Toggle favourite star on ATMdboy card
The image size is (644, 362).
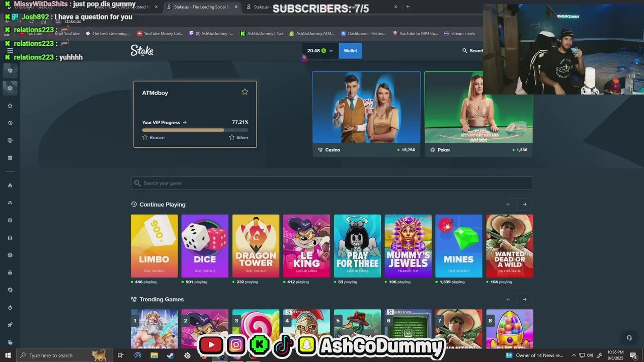[x=245, y=92]
